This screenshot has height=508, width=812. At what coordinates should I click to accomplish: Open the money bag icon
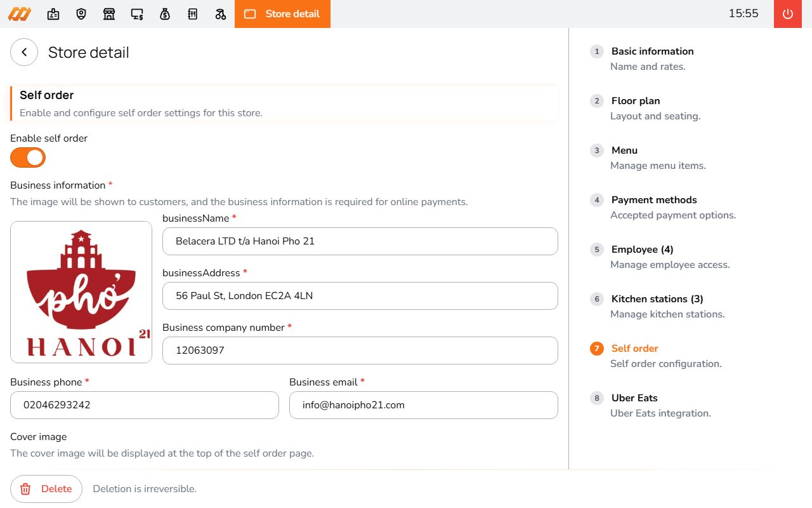165,14
